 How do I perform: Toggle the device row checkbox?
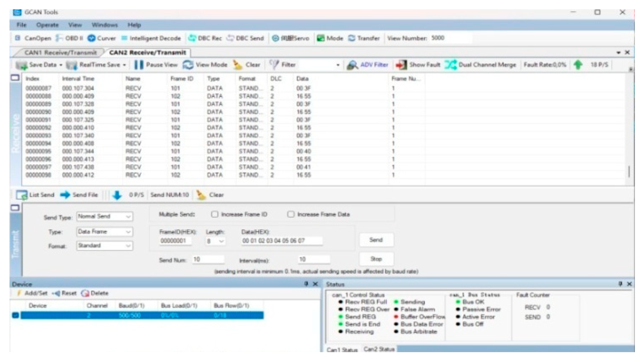16,315
